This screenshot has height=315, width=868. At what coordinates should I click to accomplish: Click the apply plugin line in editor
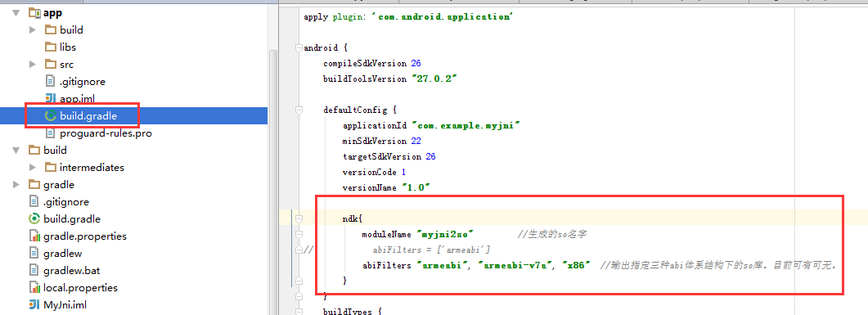click(409, 16)
